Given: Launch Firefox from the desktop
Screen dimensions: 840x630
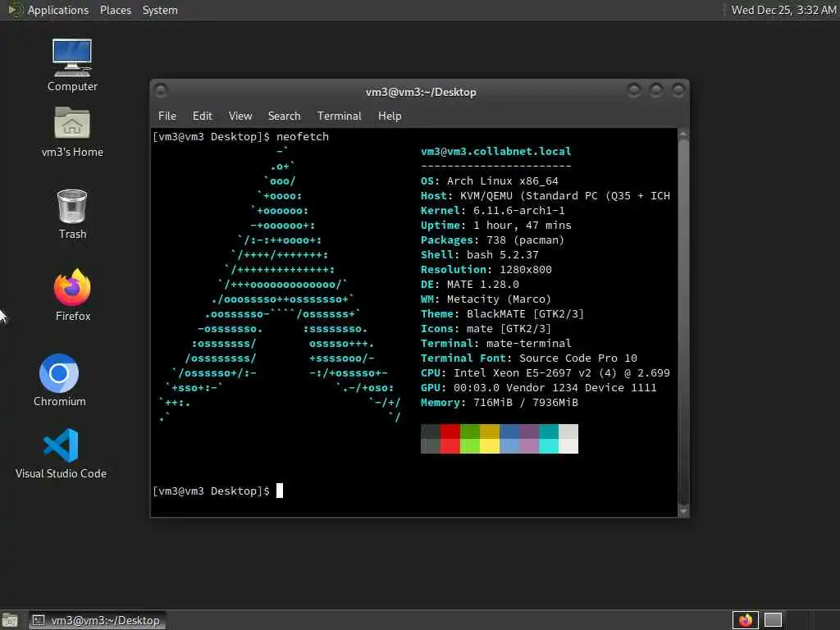Looking at the screenshot, I should [x=72, y=294].
